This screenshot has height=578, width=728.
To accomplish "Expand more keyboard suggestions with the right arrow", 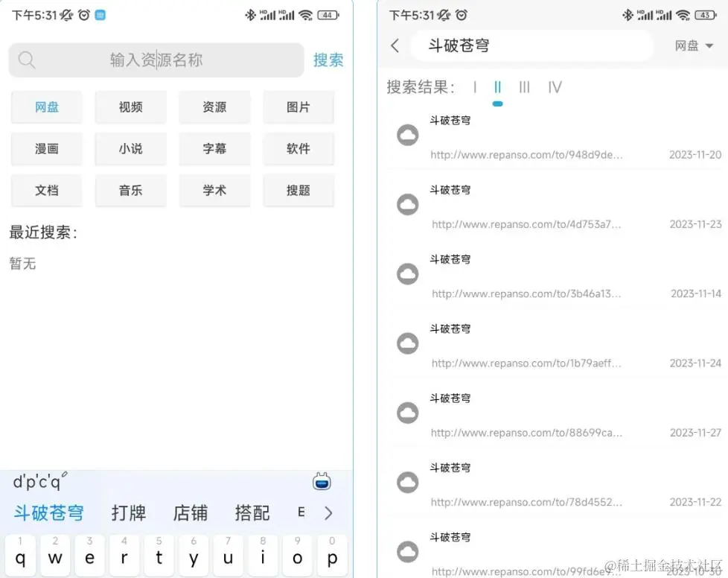I will [328, 512].
